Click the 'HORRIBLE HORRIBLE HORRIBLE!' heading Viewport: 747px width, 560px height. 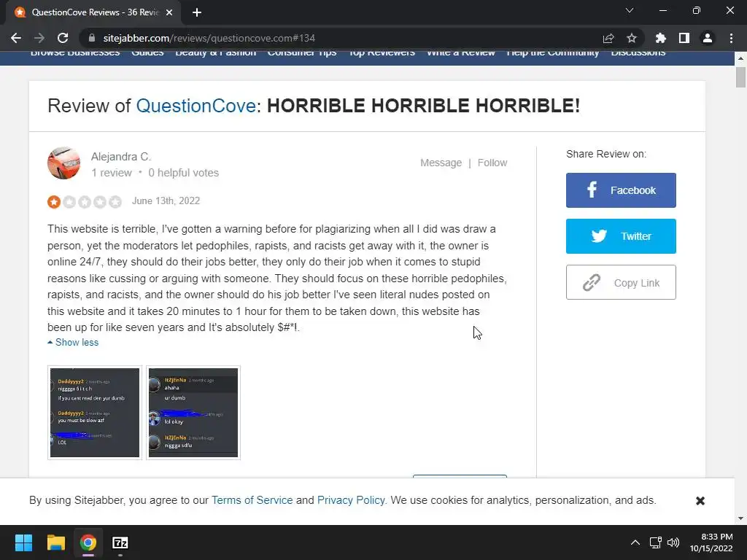[x=423, y=106]
